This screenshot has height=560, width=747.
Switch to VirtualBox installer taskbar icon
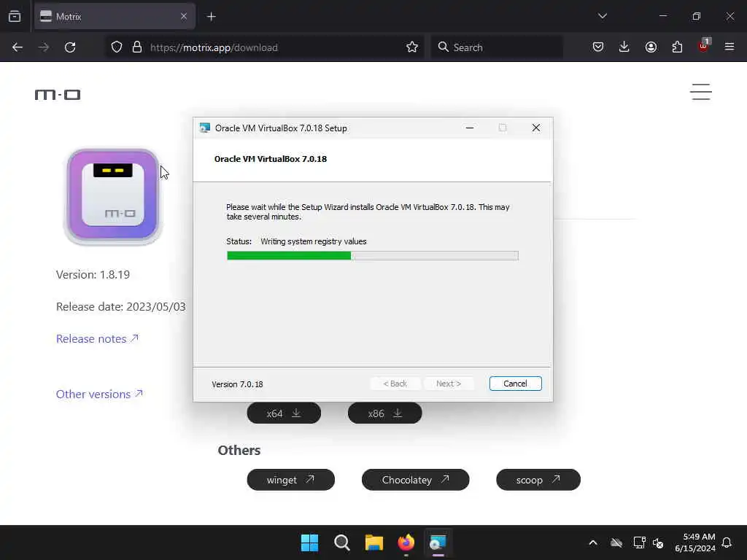tap(438, 542)
